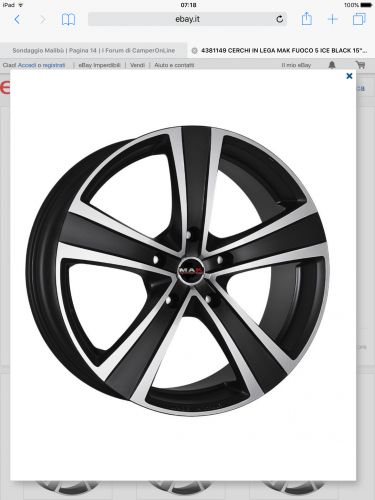
Task: Open the Vendi link
Action: (x=137, y=65)
